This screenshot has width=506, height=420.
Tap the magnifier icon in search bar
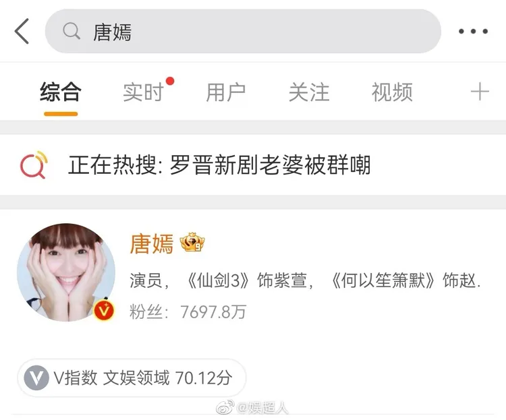[x=72, y=31]
